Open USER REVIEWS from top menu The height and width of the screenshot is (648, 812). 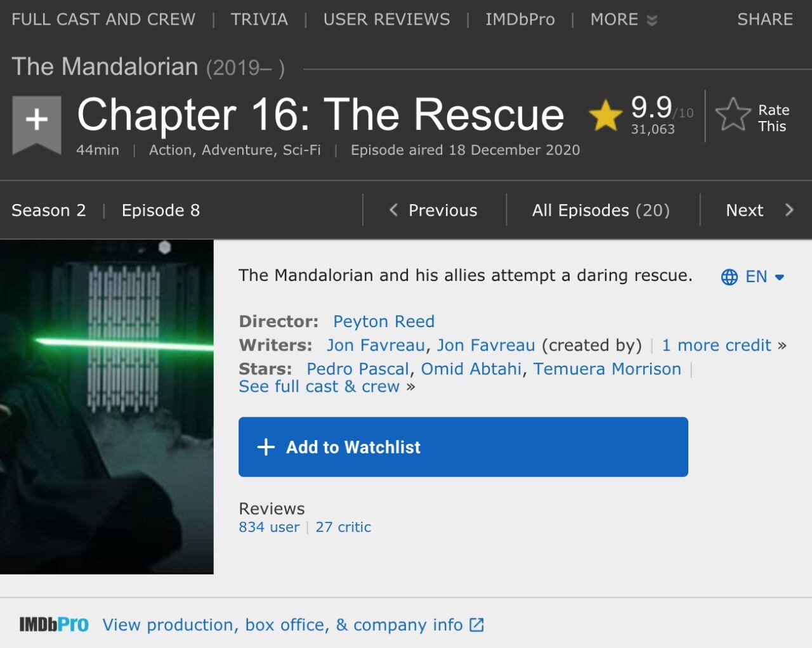click(386, 20)
